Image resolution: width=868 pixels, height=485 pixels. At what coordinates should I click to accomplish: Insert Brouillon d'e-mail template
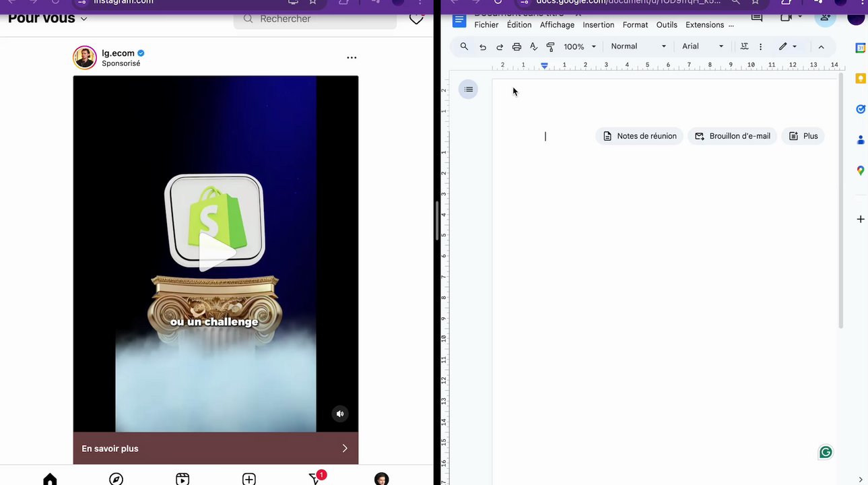coord(733,136)
